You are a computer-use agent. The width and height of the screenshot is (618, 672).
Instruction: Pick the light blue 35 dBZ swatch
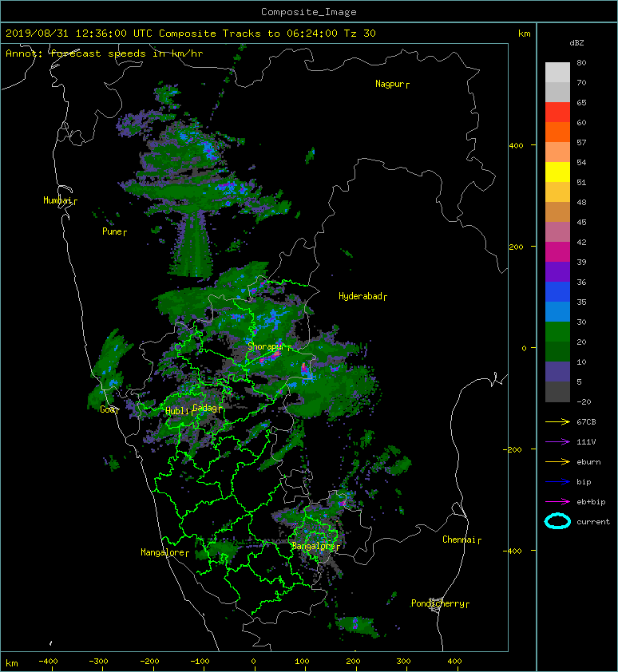coord(557,311)
